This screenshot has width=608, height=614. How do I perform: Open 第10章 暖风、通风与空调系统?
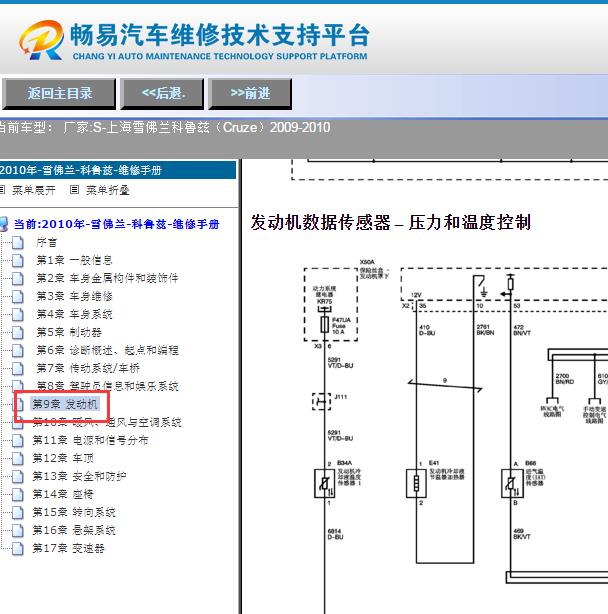[x=107, y=422]
